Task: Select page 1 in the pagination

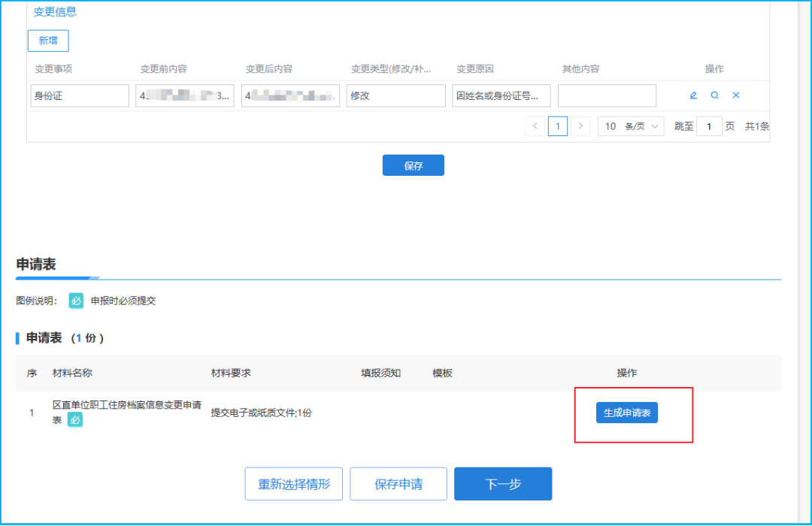Action: (557, 126)
